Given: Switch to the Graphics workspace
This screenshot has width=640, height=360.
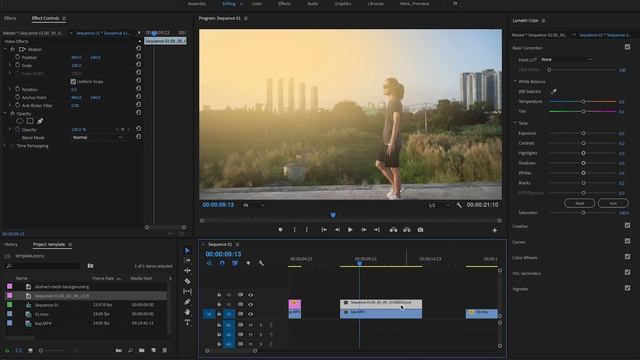Looking at the screenshot, I should [343, 4].
